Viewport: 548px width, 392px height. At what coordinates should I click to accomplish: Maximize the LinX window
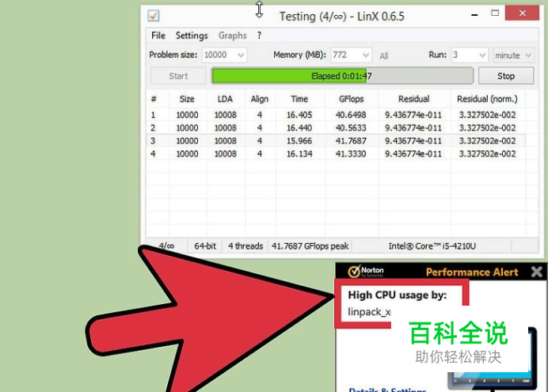(x=495, y=13)
